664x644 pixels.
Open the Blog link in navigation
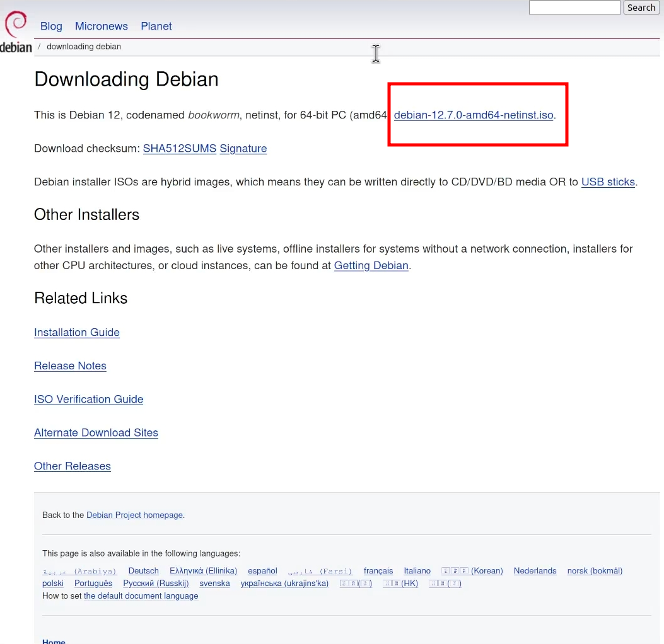point(51,26)
